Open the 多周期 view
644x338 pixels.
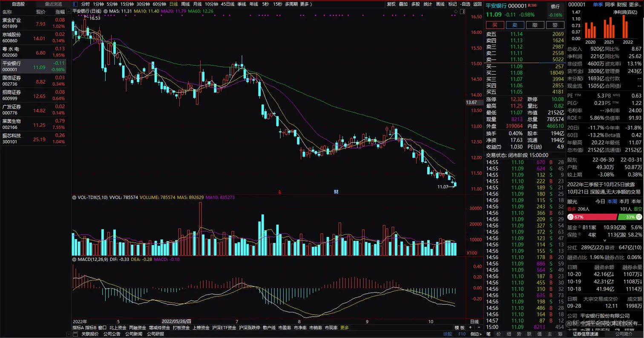(x=291, y=4)
